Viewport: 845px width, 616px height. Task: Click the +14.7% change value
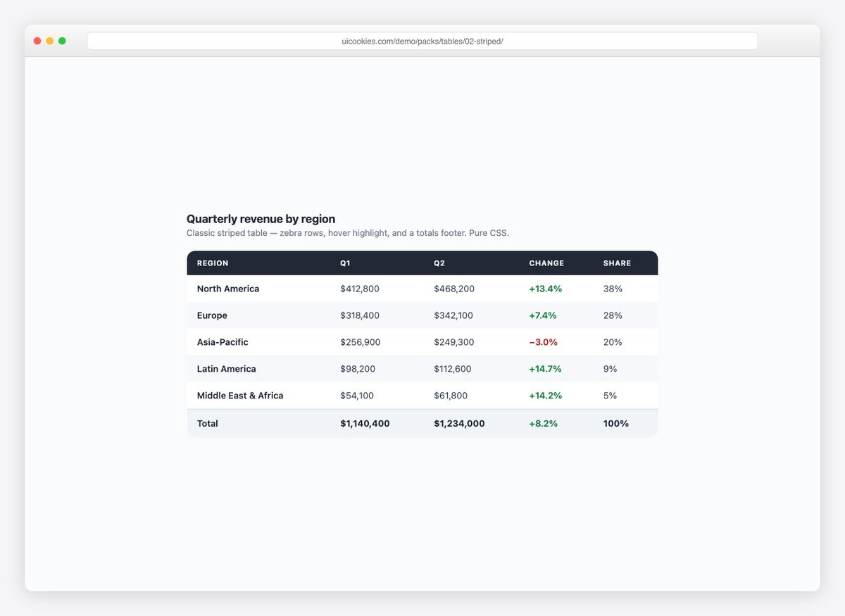tap(545, 369)
